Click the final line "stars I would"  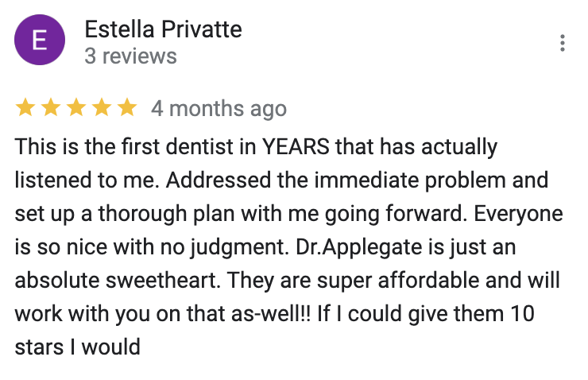click(77, 347)
